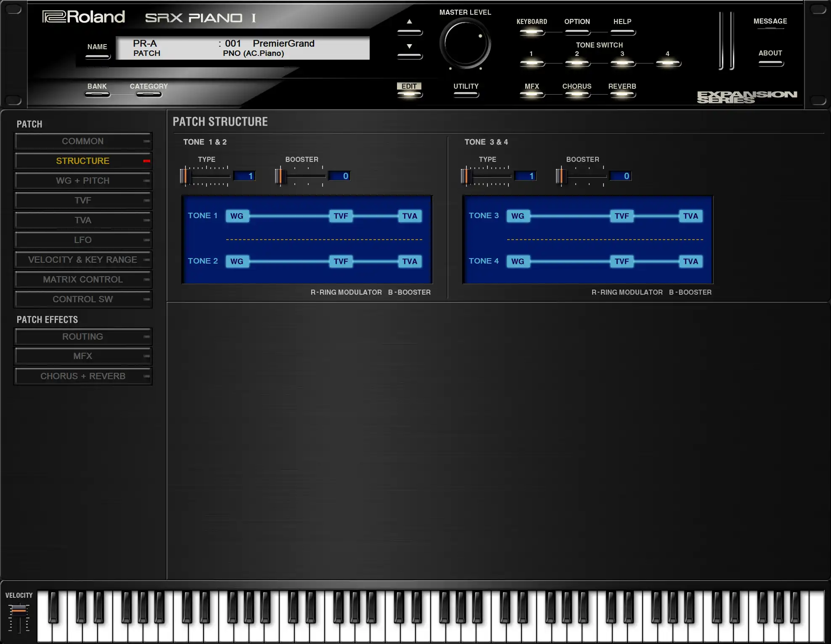
Task: Click the TONE 3 TVA block
Action: click(x=690, y=216)
